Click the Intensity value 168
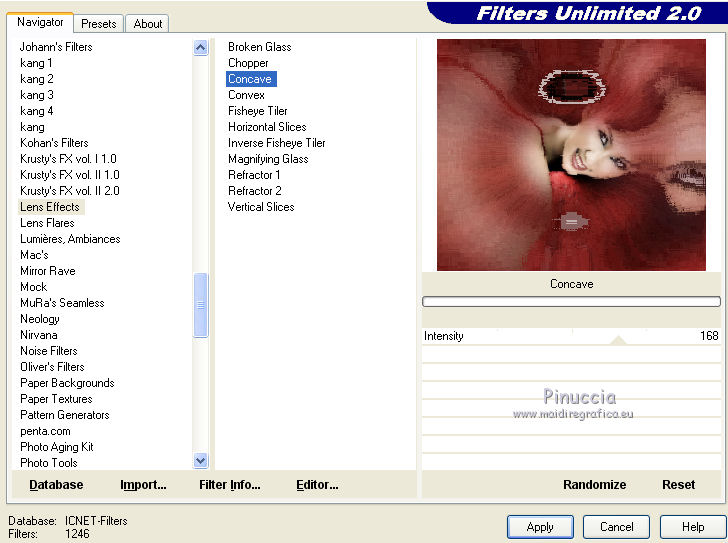Viewport: 728px width, 543px height. (709, 336)
